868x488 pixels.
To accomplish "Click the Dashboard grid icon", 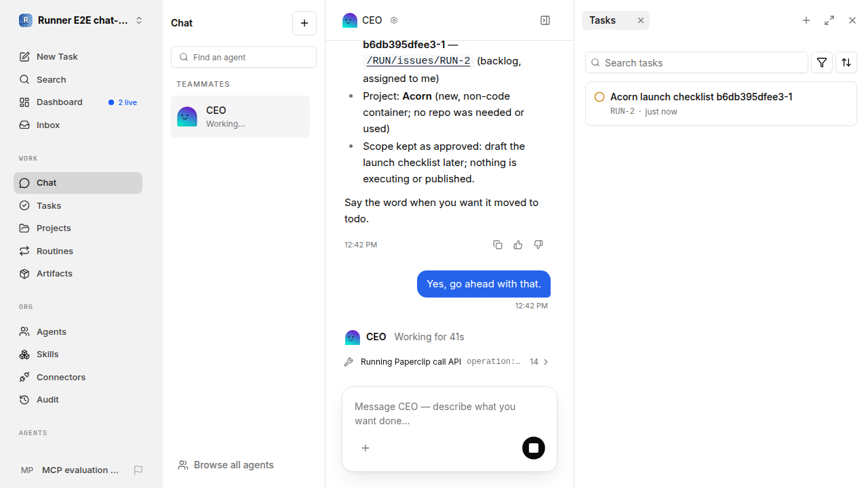I will [24, 102].
